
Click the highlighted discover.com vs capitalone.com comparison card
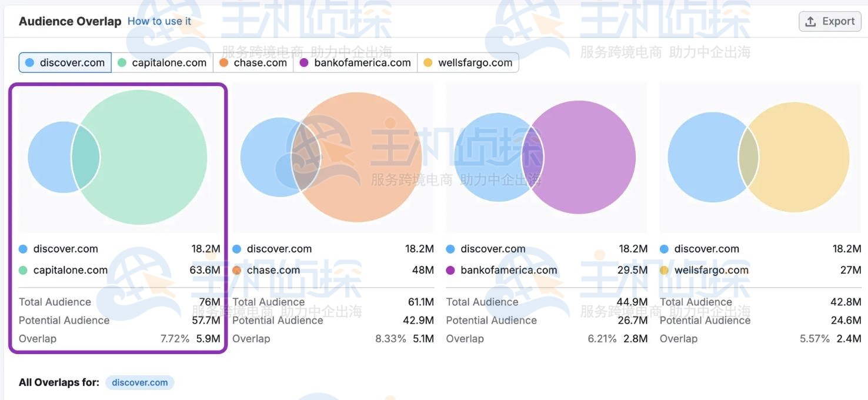tap(118, 218)
